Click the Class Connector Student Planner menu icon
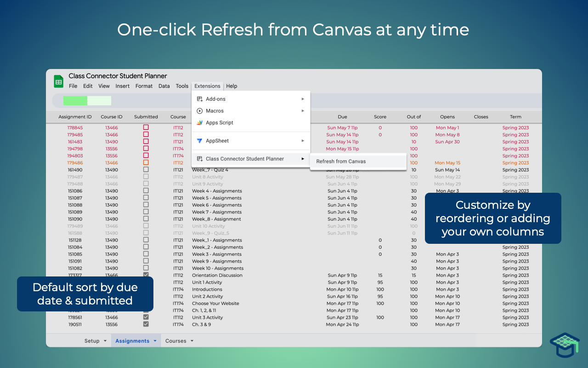This screenshot has height=368, width=588. tap(200, 159)
